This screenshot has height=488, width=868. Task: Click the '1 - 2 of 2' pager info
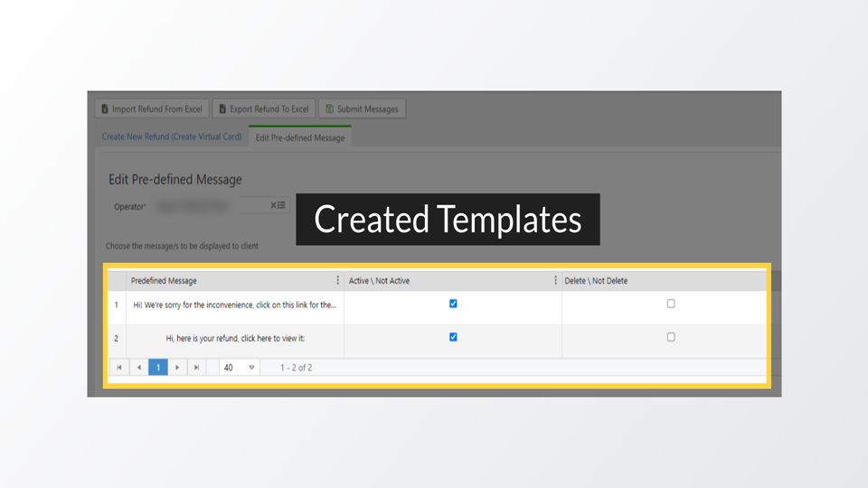(x=297, y=368)
